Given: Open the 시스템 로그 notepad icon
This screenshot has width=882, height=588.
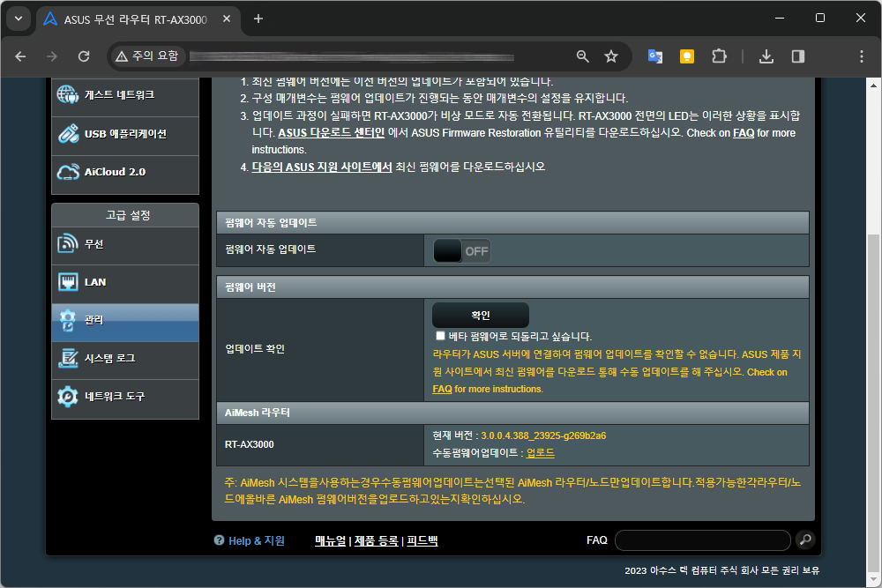Looking at the screenshot, I should [x=68, y=358].
